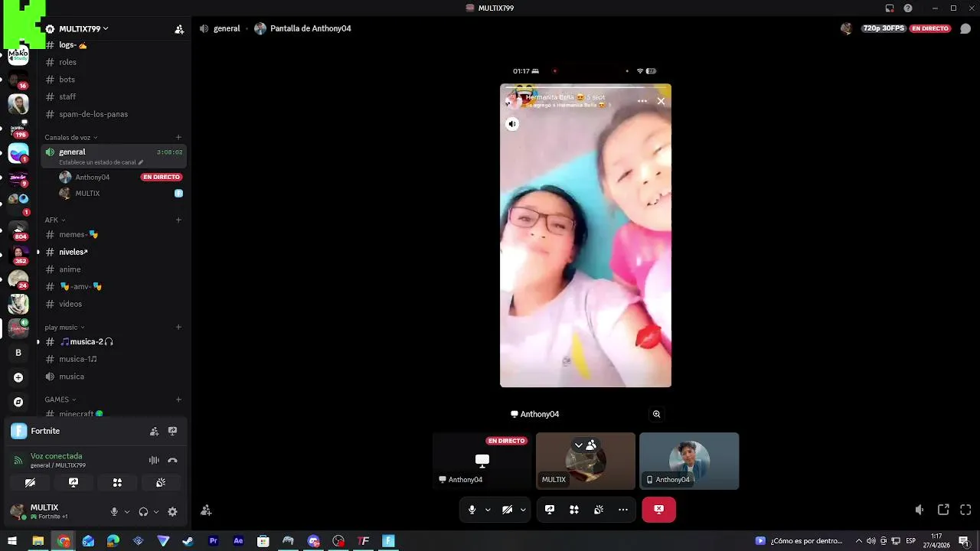Pop out the stream window
The width and height of the screenshot is (980, 551).
[943, 510]
